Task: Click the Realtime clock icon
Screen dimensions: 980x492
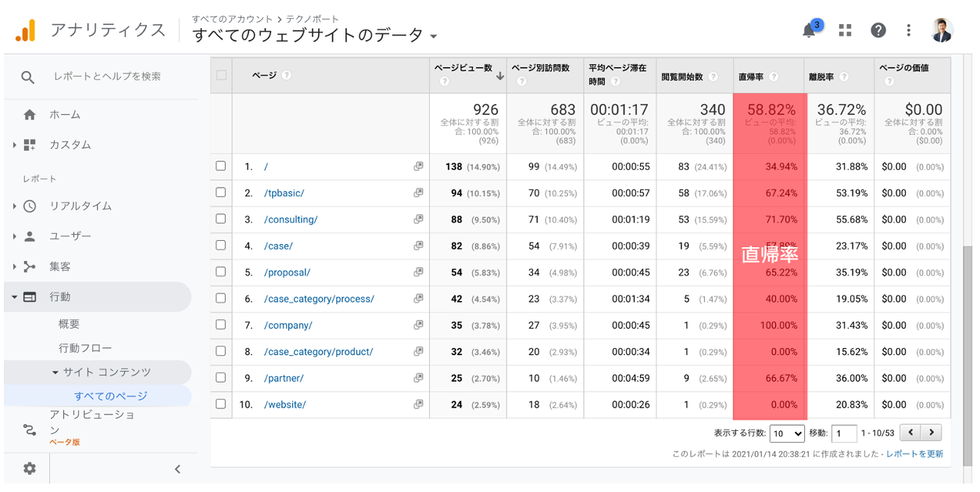Action: 30,206
